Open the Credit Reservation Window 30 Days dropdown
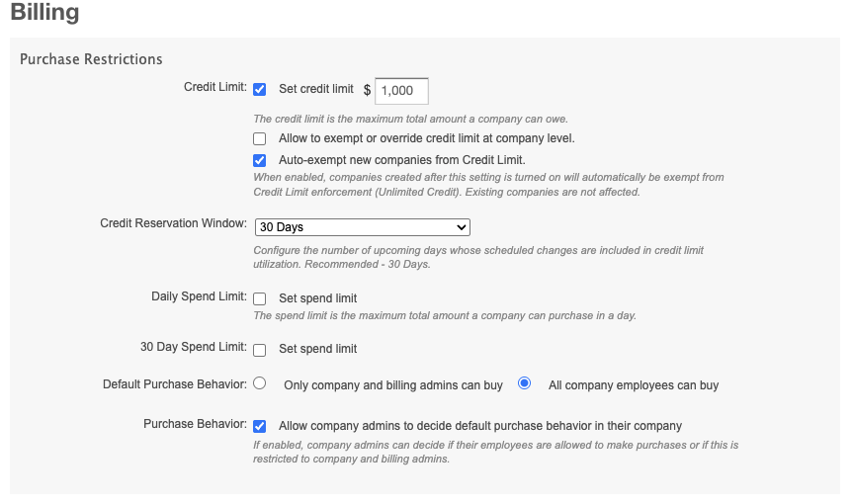This screenshot has height=504, width=853. click(363, 227)
